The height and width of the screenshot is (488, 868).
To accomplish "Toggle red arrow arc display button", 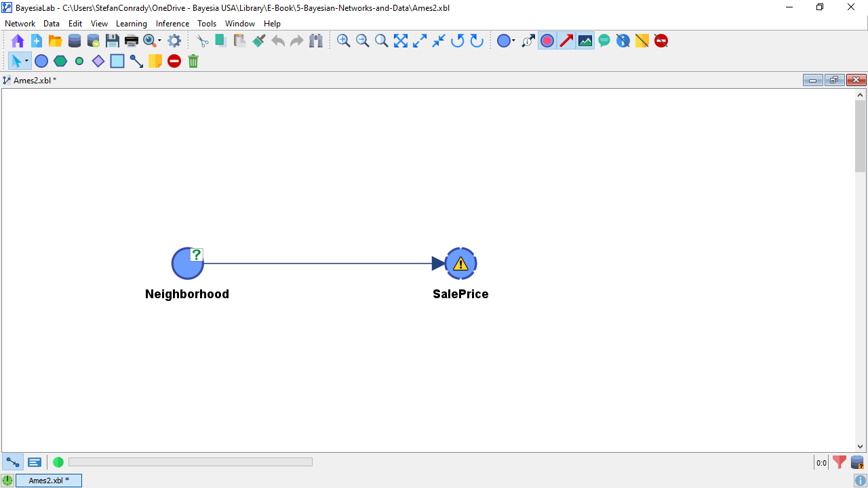I will 566,41.
